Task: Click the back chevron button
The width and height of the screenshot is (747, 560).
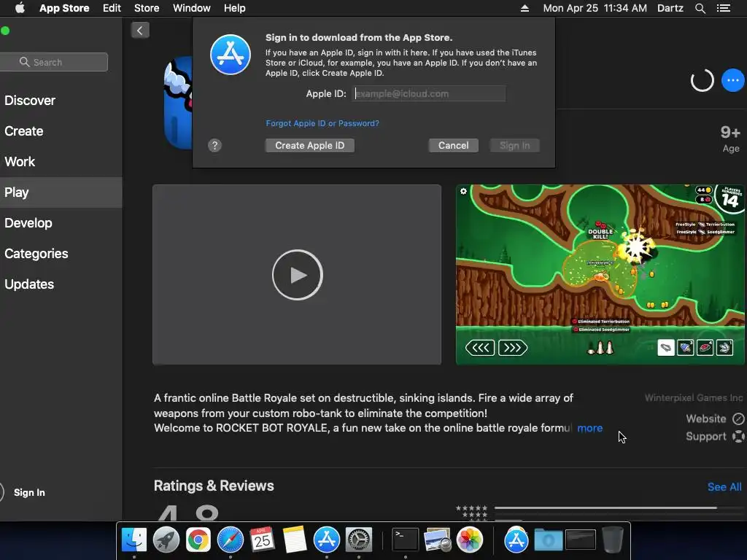Action: point(140,31)
